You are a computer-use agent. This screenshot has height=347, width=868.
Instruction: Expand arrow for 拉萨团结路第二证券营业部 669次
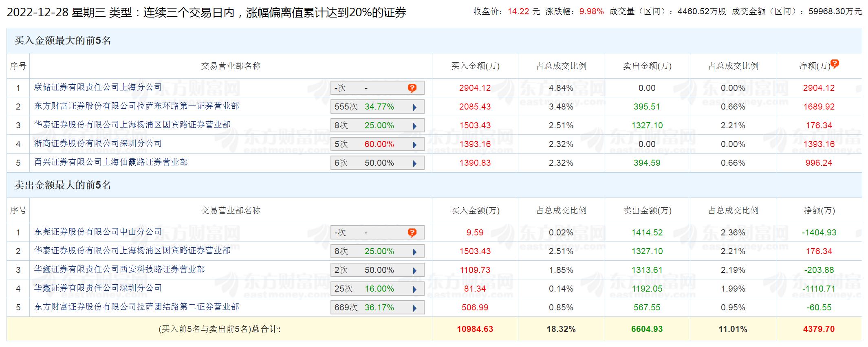pos(414,308)
